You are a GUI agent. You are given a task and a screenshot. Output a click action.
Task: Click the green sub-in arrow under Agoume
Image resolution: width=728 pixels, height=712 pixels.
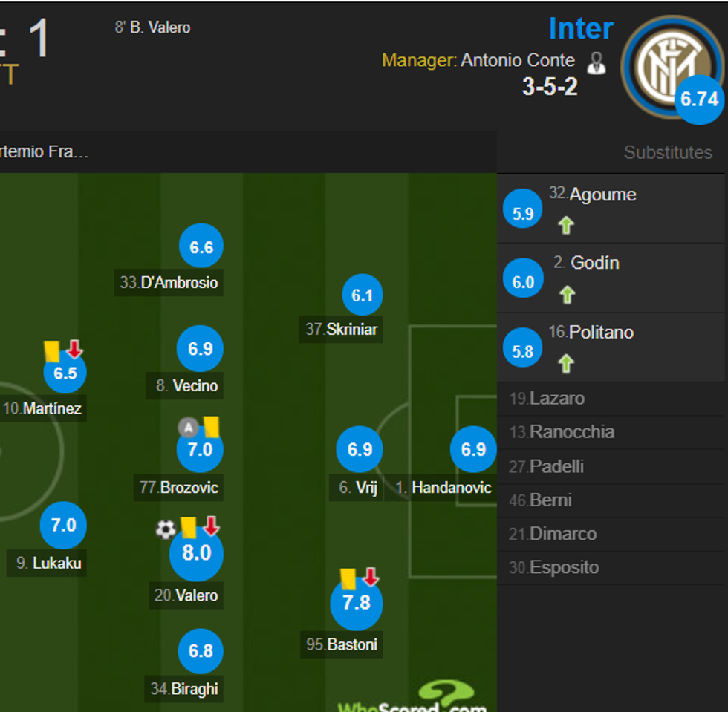point(565,225)
